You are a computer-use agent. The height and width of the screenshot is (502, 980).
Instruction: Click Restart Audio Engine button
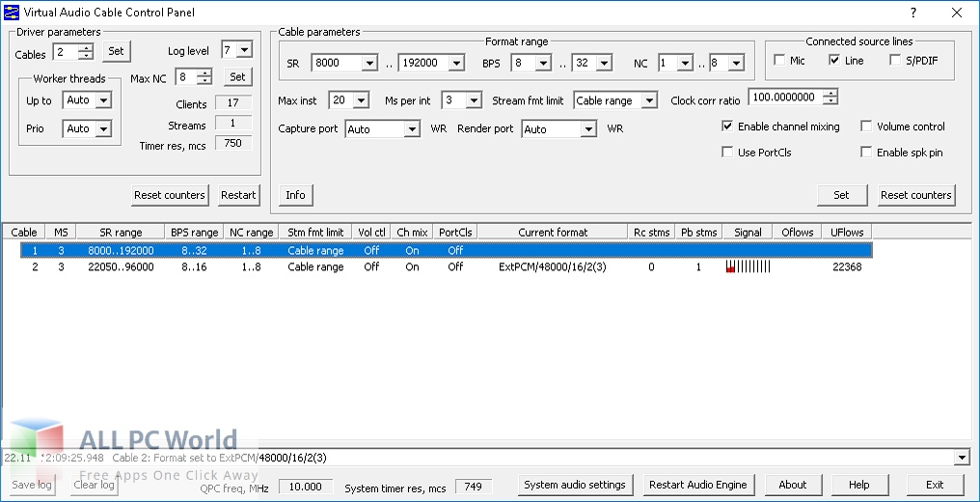(698, 486)
